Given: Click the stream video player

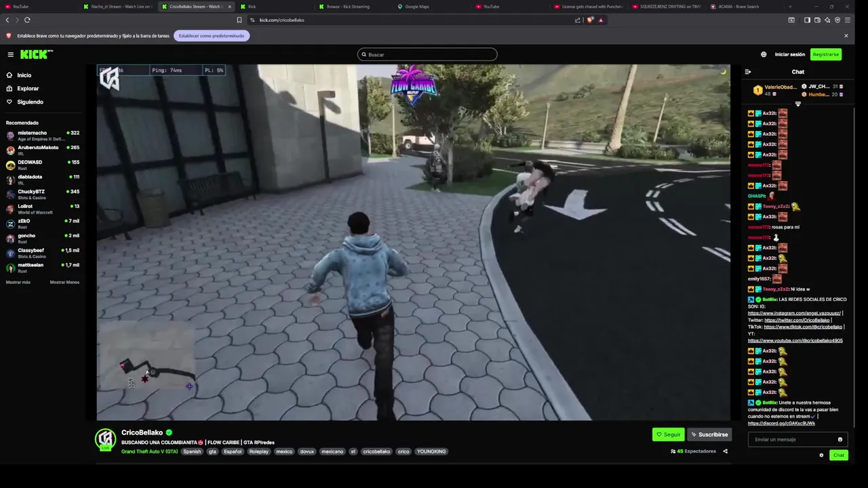Looking at the screenshot, I should [413, 243].
